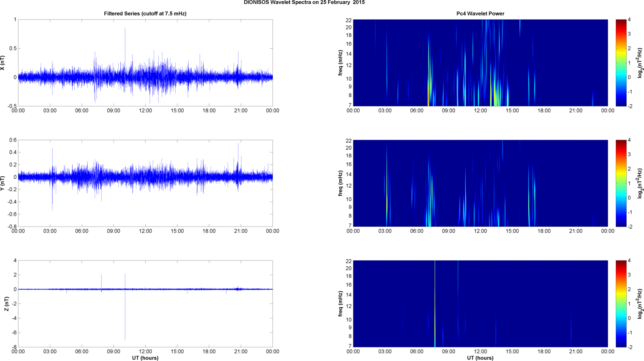Click the 'freq (mHz)' label of the X spectrogram

pos(340,63)
